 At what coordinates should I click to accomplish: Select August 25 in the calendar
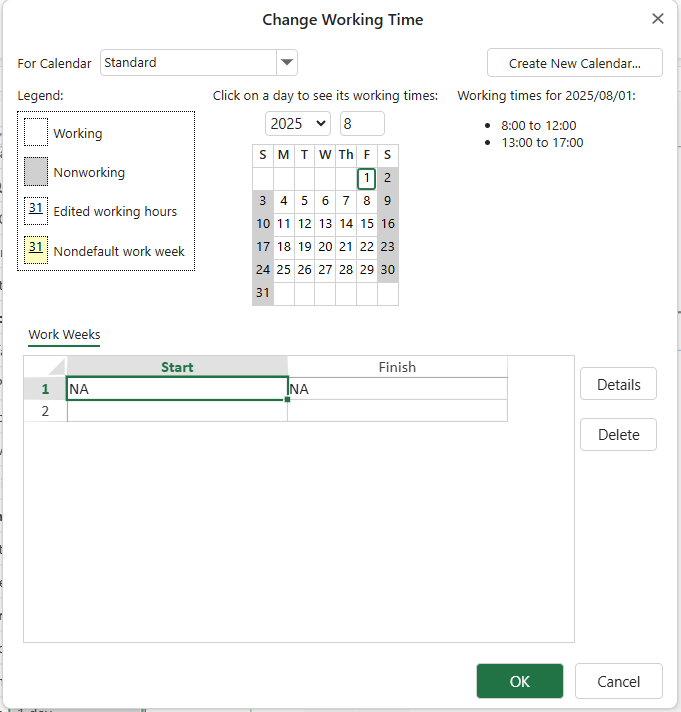[x=284, y=270]
